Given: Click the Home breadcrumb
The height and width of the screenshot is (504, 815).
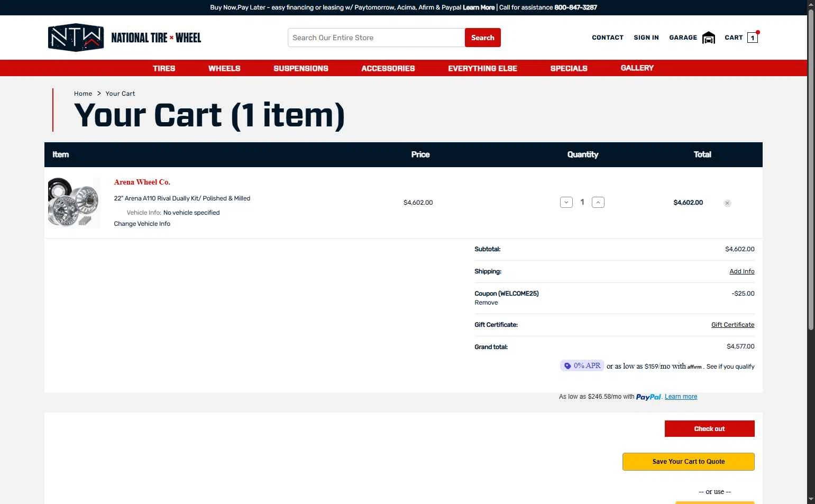Looking at the screenshot, I should click(x=83, y=94).
